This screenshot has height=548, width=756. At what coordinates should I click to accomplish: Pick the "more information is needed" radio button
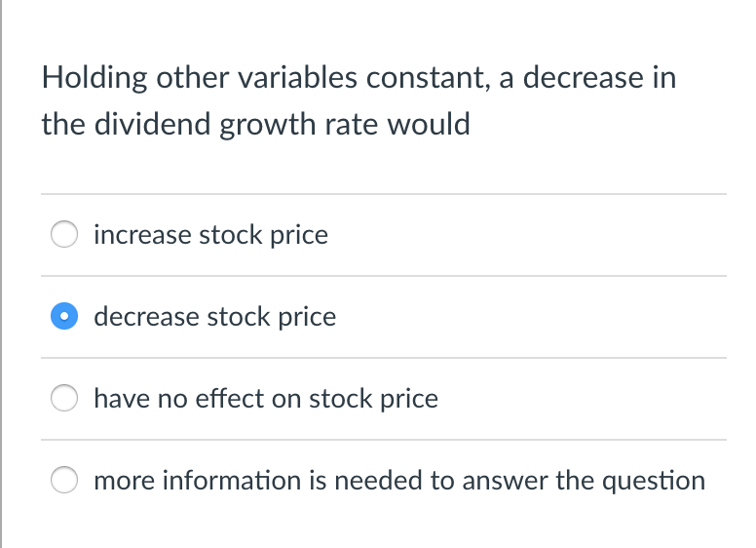(x=65, y=481)
